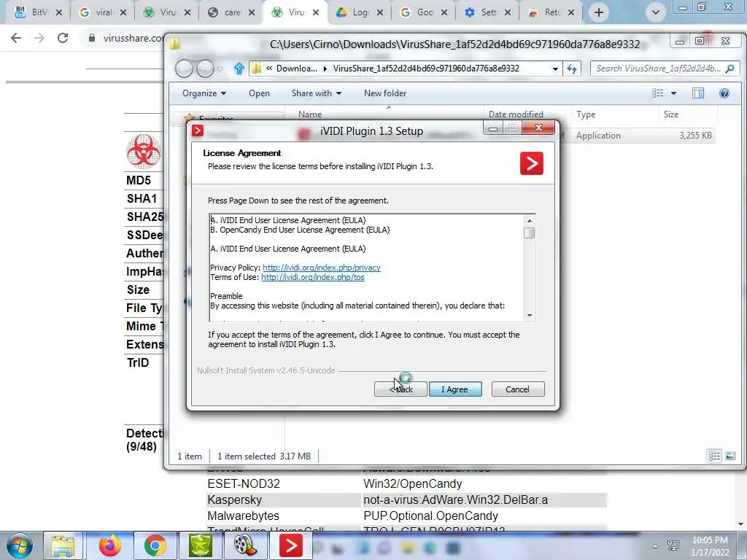Click Chrome forward arrow
Image resolution: width=747 pixels, height=560 pixels.
[x=39, y=38]
